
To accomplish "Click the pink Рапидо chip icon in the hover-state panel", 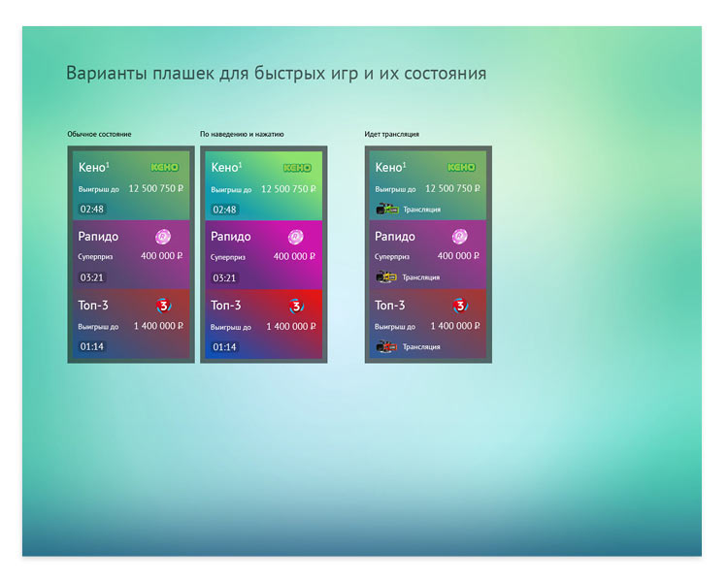I will pos(296,237).
